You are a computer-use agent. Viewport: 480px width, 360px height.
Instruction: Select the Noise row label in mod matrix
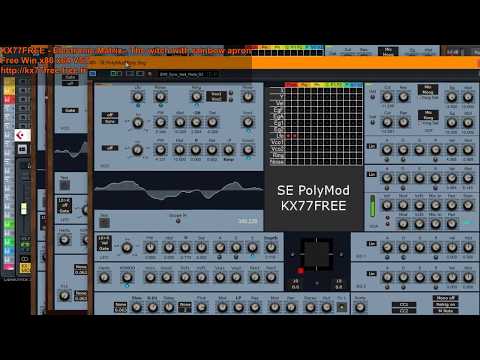(x=277, y=162)
